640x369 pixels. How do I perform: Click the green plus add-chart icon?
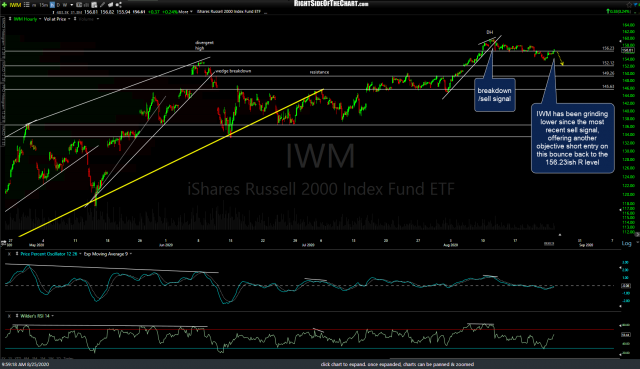[4, 5]
